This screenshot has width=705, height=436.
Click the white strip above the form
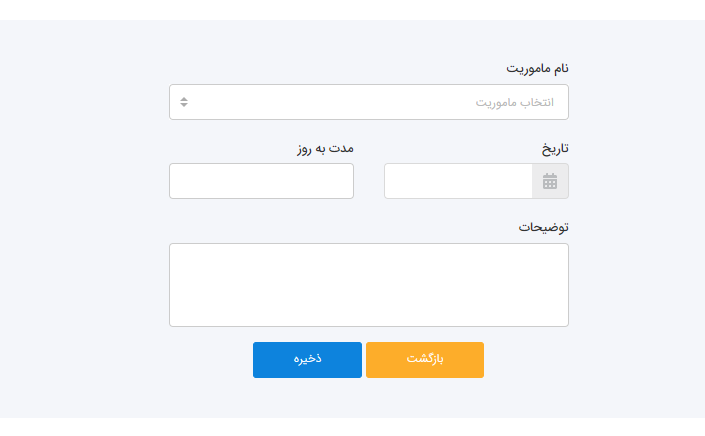point(352,9)
